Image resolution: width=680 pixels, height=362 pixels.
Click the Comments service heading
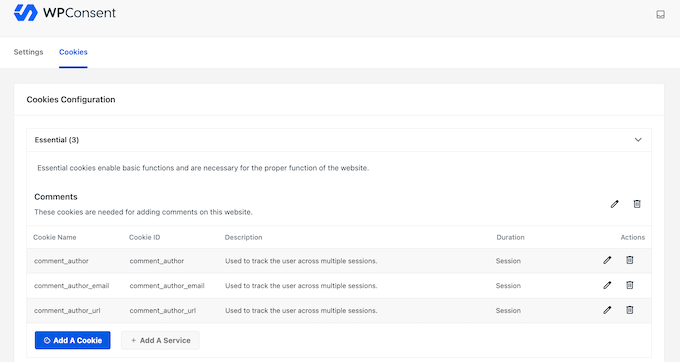tap(56, 197)
